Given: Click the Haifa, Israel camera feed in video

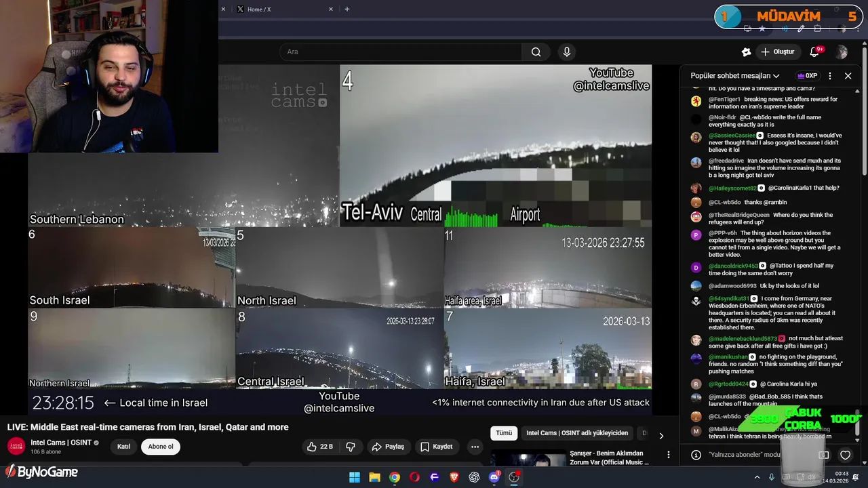Looking at the screenshot, I should [548, 349].
